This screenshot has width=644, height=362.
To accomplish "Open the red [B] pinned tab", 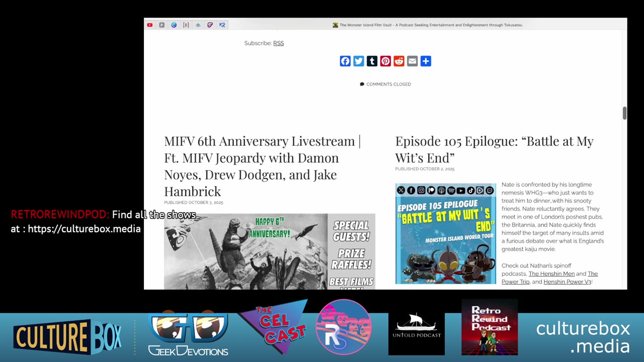I will (x=186, y=25).
